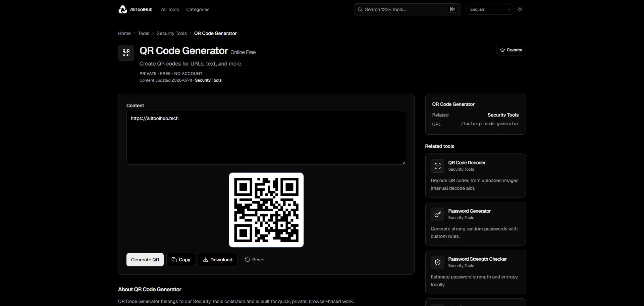Focus the Search 123+ tools field
This screenshot has width=644, height=306.
pos(407,9)
